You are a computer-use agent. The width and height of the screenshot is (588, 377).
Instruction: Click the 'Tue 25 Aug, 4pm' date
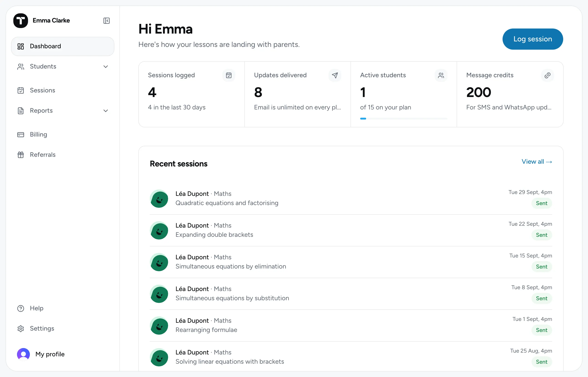pos(531,351)
